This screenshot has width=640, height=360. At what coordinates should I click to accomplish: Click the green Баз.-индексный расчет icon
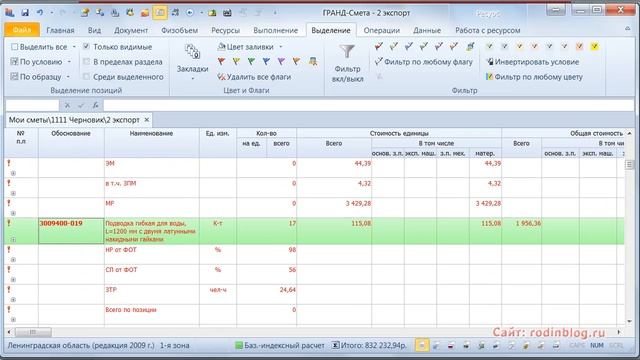pyautogui.click(x=239, y=345)
